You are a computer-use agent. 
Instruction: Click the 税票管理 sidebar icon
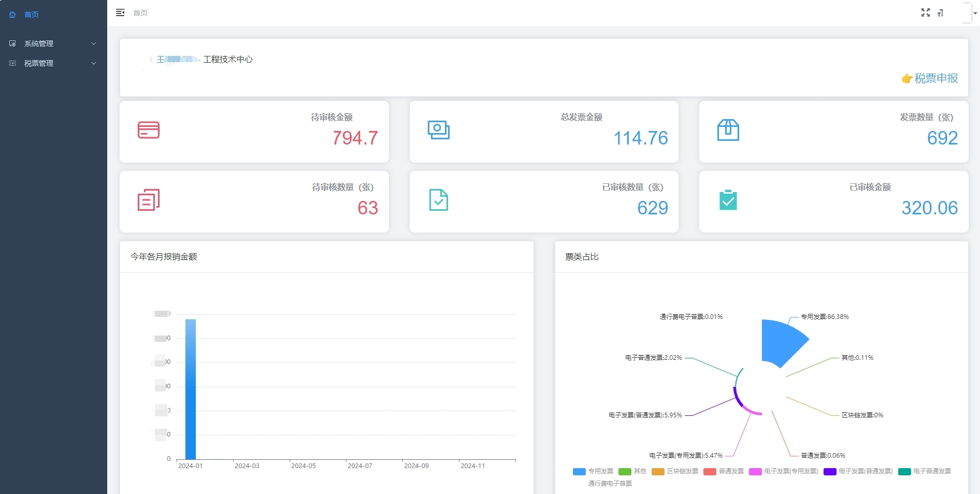pos(12,63)
